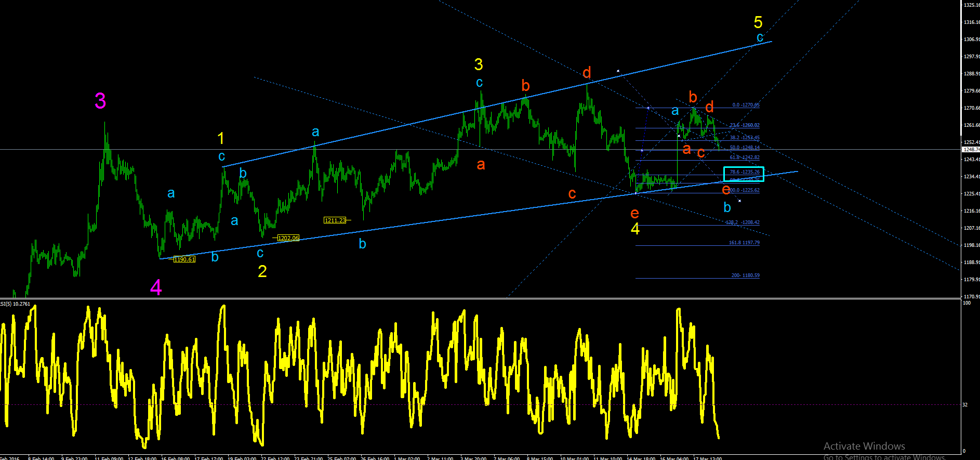Select the magenta wave 4 label
The width and height of the screenshot is (980, 460).
(156, 287)
